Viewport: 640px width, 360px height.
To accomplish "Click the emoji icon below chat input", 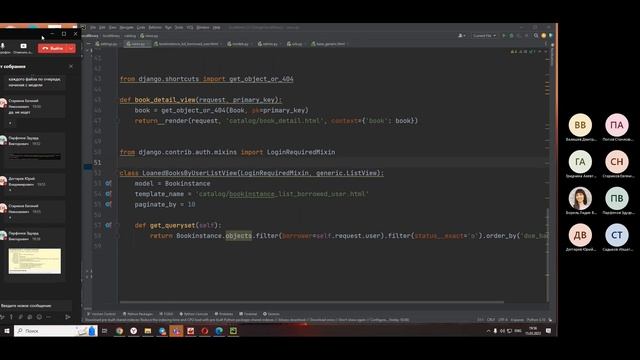I will tap(39, 317).
